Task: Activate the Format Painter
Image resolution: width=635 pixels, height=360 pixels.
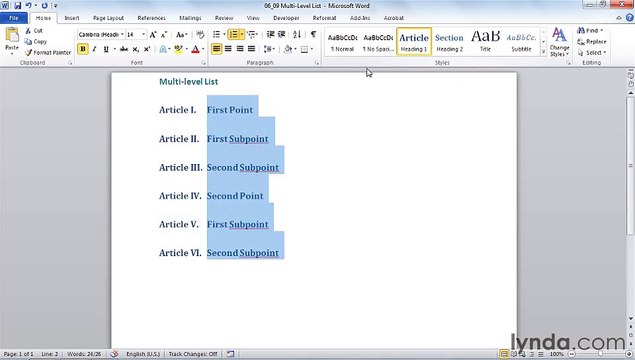Action: (x=48, y=53)
